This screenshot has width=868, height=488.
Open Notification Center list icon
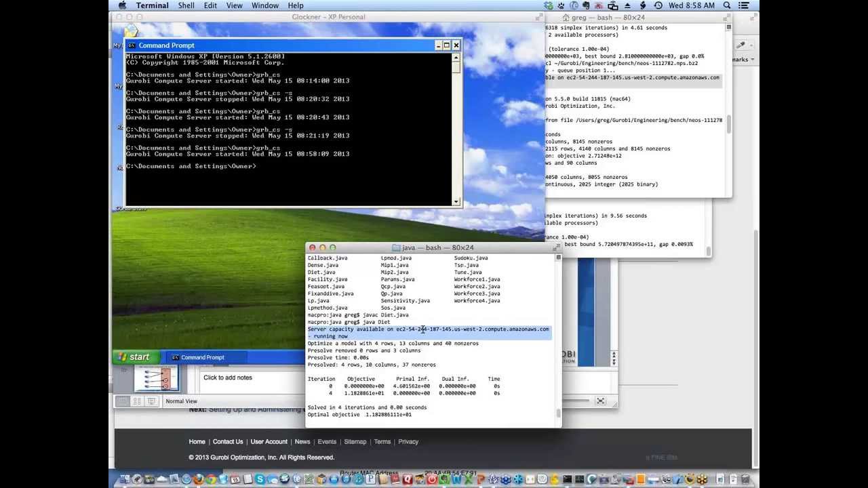click(x=745, y=5)
